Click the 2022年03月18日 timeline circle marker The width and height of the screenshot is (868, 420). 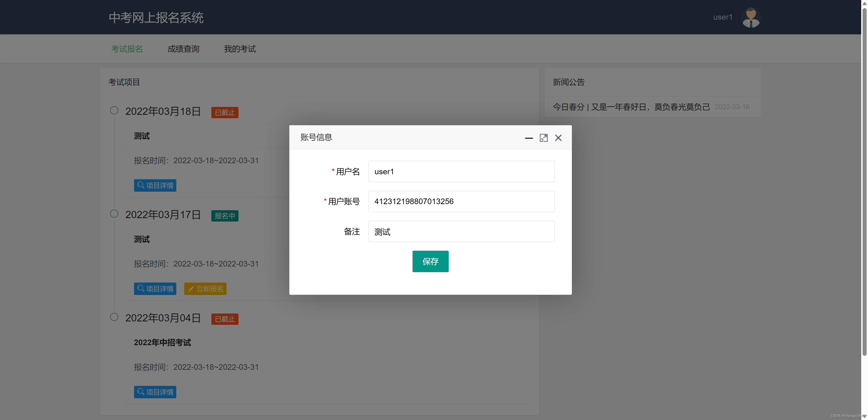coord(114,111)
